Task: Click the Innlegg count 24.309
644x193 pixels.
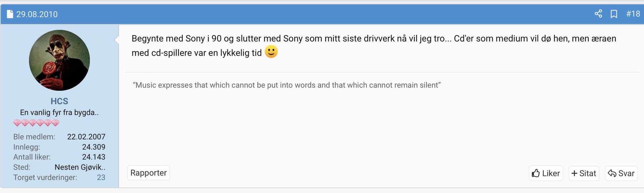Action: pos(94,147)
